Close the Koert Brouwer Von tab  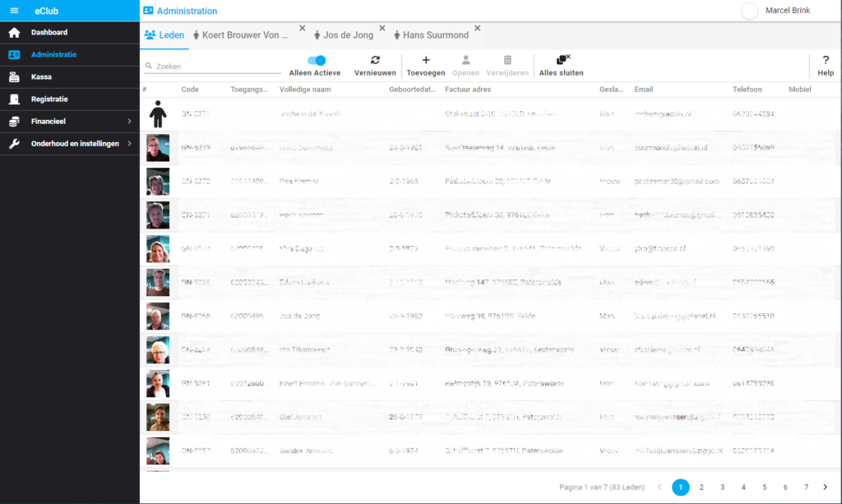coord(302,29)
